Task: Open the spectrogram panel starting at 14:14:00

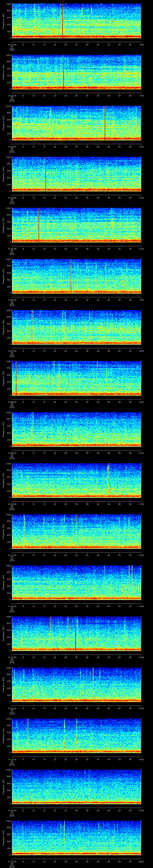Action: coord(77,685)
